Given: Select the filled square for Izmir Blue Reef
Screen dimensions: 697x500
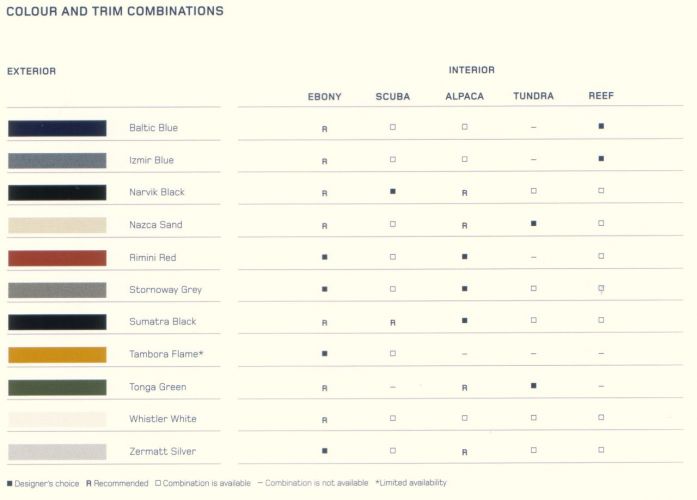Looking at the screenshot, I should [601, 159].
